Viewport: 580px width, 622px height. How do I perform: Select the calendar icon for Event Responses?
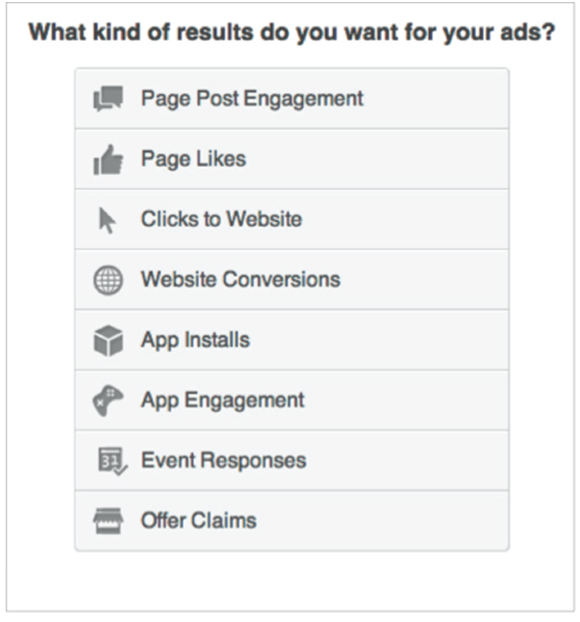point(113,461)
